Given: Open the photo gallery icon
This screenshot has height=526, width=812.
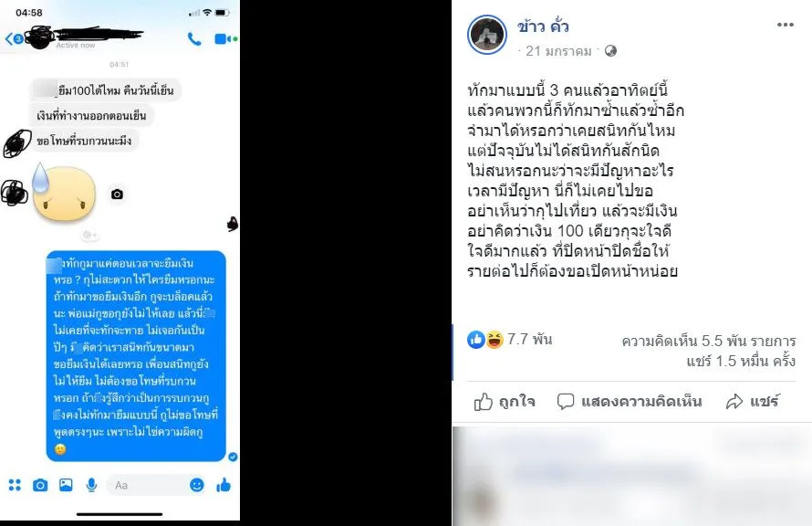Looking at the screenshot, I should (66, 485).
